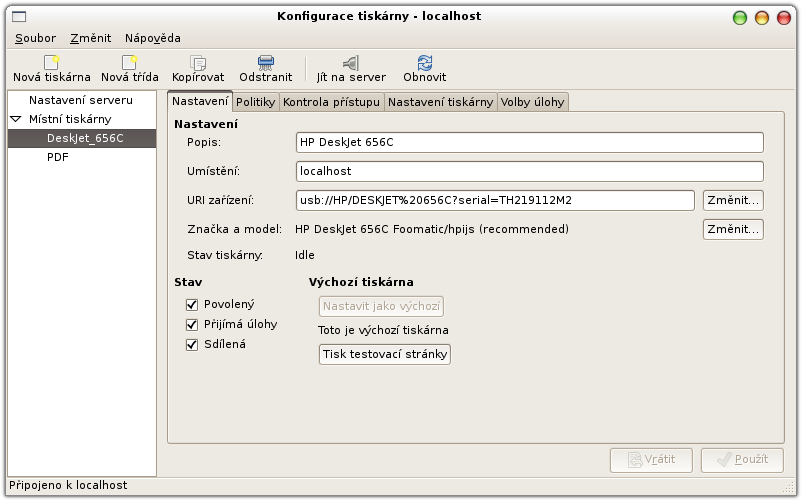Open the Soubor menu
This screenshot has width=802, height=501.
point(35,38)
